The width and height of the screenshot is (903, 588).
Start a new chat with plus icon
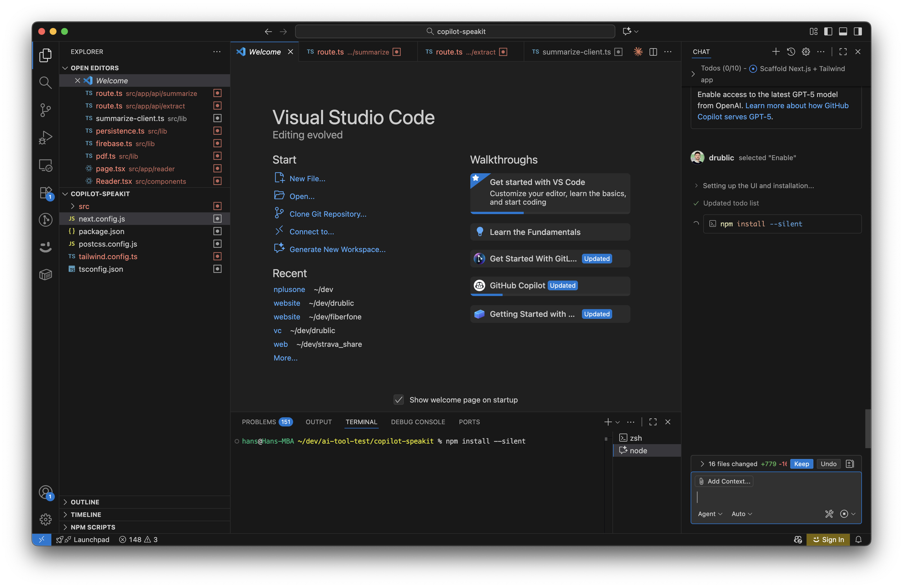click(775, 52)
